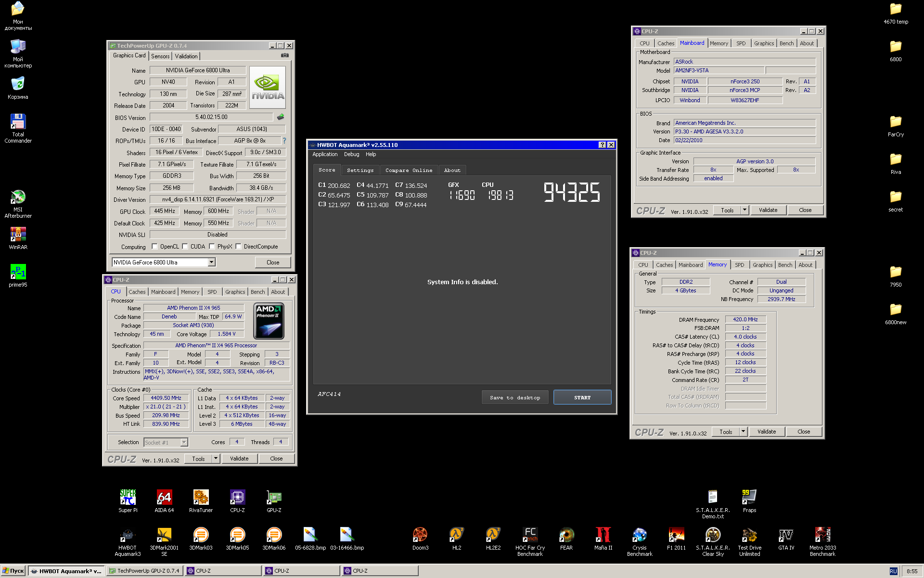The height and width of the screenshot is (578, 924).
Task: Launch 3DMark2001 SE shortcut
Action: [164, 542]
